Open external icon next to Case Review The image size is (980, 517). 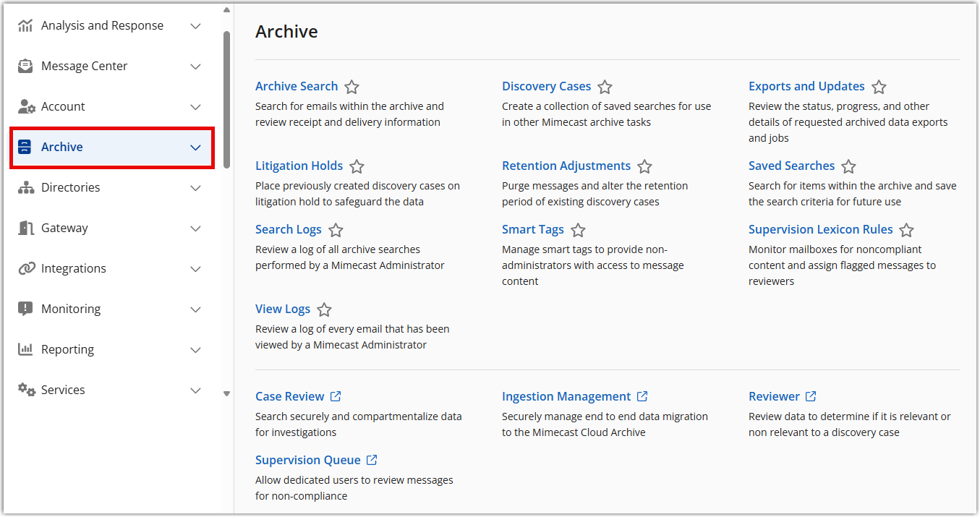click(336, 396)
